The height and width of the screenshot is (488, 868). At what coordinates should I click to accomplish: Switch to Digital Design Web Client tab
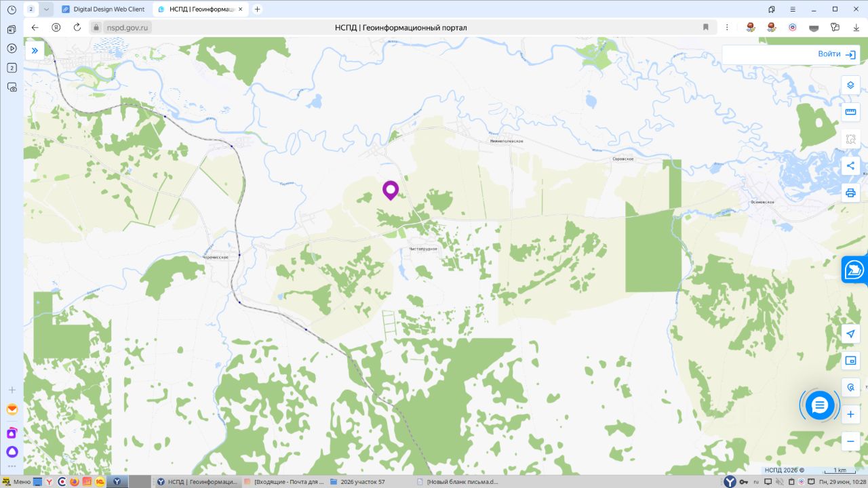point(103,9)
